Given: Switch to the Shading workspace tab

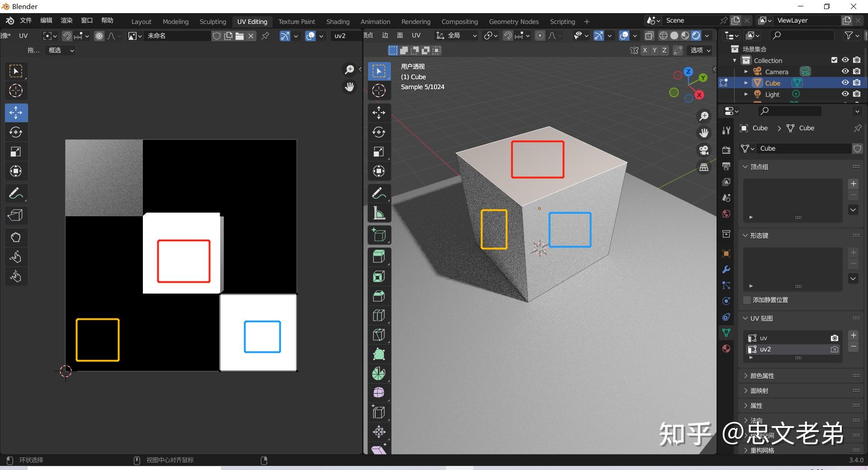Looking at the screenshot, I should point(337,21).
